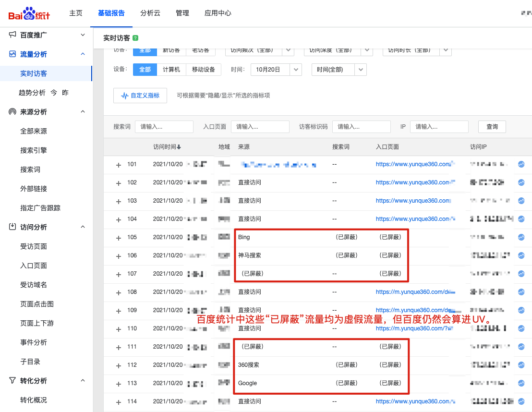Focus the IP input field
The height and width of the screenshot is (412, 532).
coord(439,127)
